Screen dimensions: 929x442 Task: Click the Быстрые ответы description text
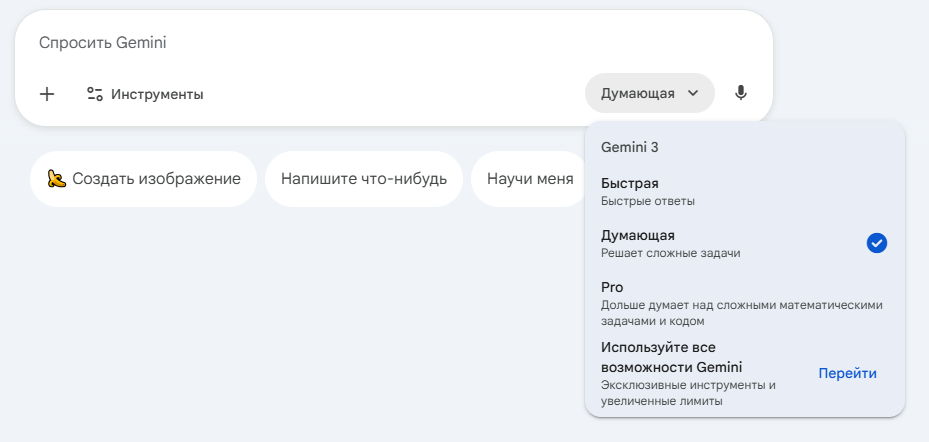[x=647, y=201]
